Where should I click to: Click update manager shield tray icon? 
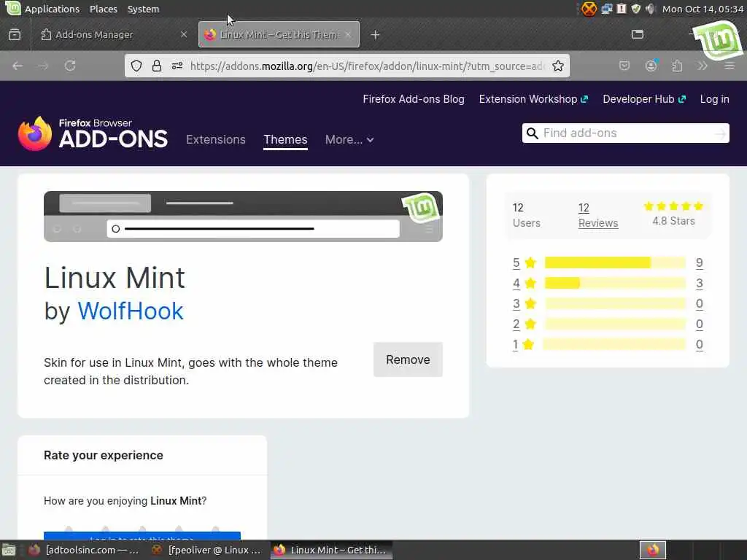(635, 9)
